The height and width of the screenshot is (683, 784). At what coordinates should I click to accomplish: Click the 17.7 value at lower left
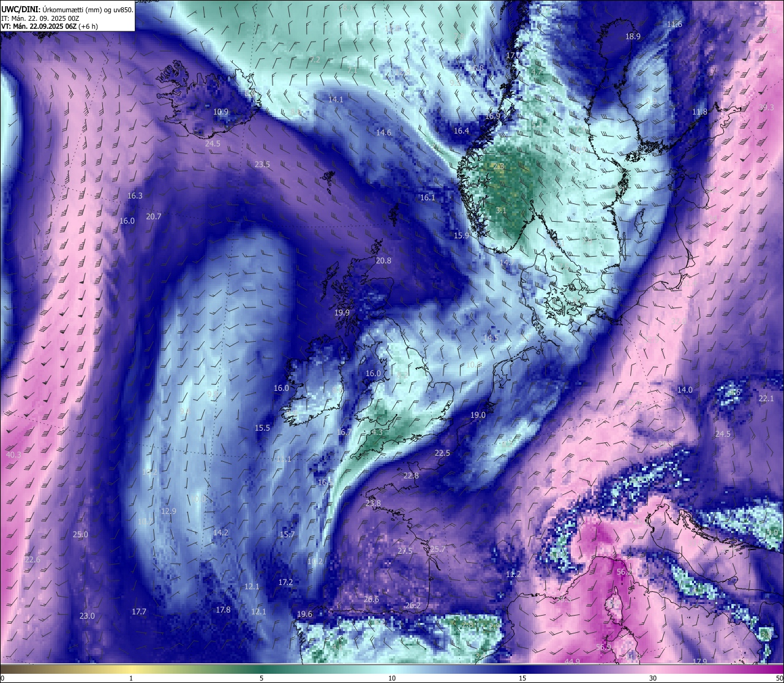[139, 611]
